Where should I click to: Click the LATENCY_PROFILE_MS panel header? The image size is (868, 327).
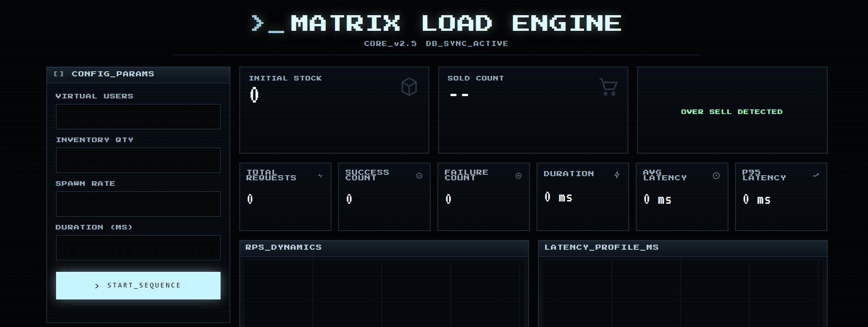click(601, 247)
